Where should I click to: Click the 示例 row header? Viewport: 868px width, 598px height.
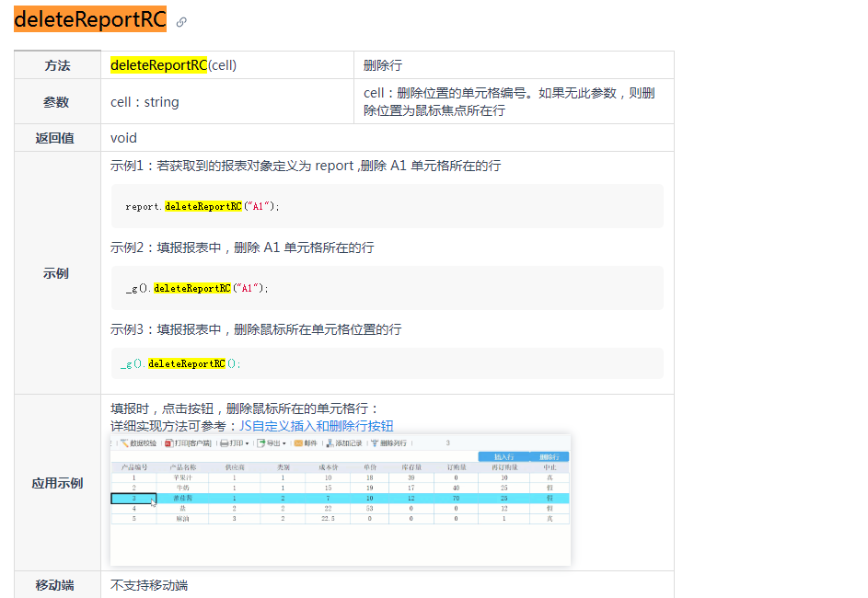coord(58,273)
